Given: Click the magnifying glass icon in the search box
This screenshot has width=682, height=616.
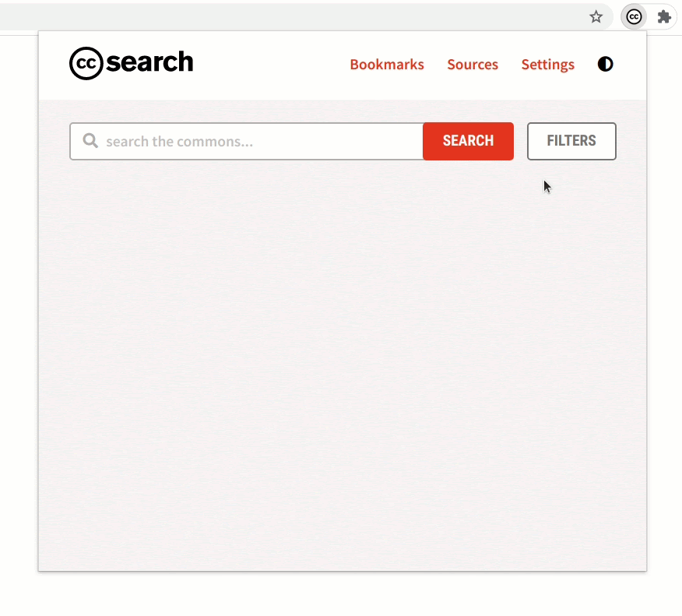Looking at the screenshot, I should [x=90, y=140].
